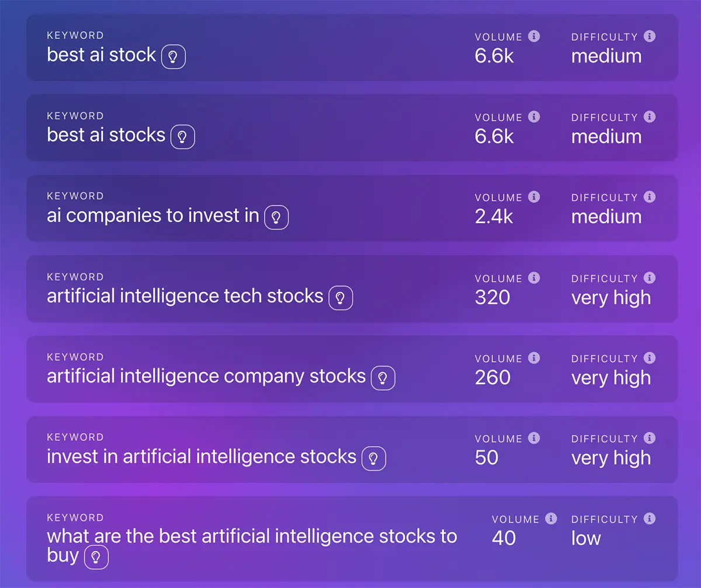Click the lightbulb icon next to "best ai stock"
The image size is (701, 588).
173,57
